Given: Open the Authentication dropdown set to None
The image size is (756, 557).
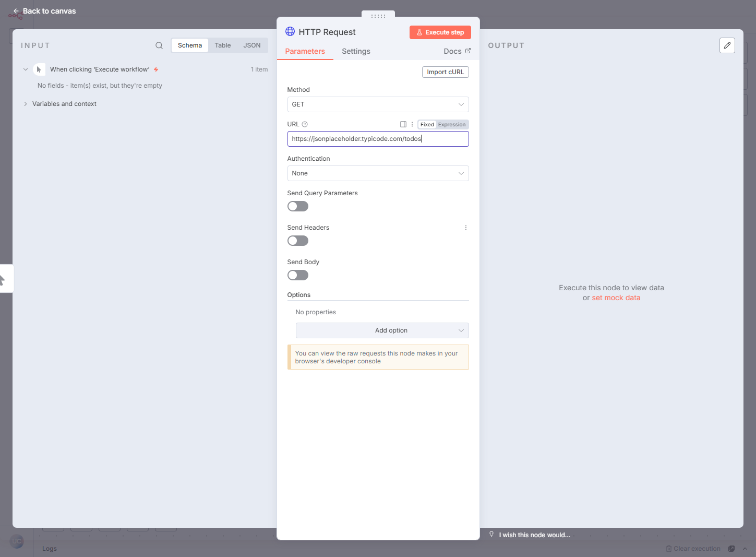Looking at the screenshot, I should 378,173.
